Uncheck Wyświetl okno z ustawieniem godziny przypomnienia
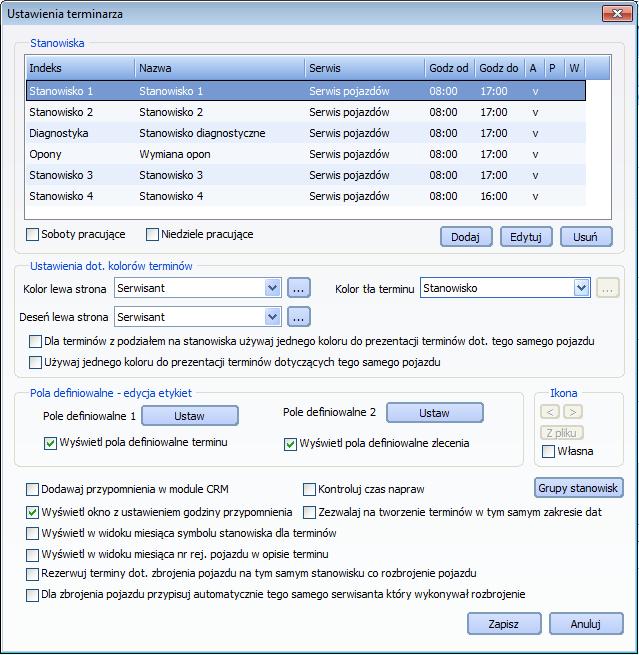This screenshot has width=639, height=655. coord(32,512)
